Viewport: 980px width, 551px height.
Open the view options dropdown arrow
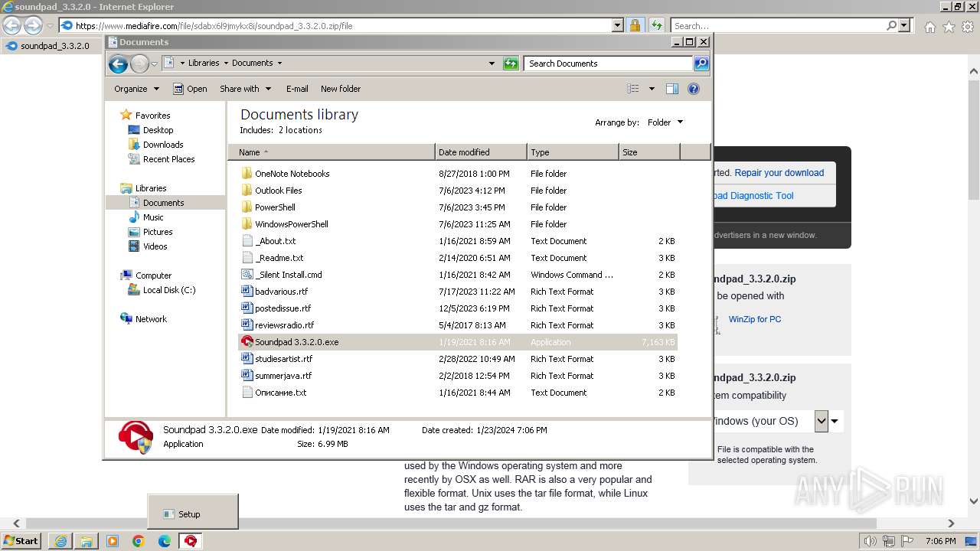point(652,89)
